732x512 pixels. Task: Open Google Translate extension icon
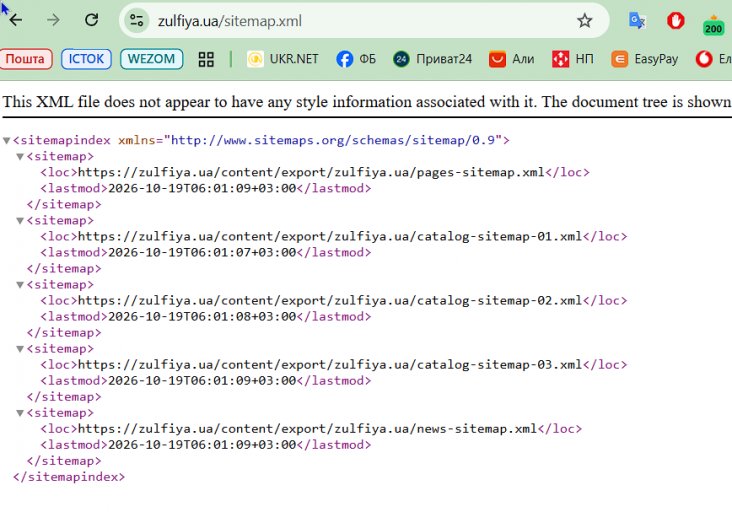pyautogui.click(x=637, y=21)
